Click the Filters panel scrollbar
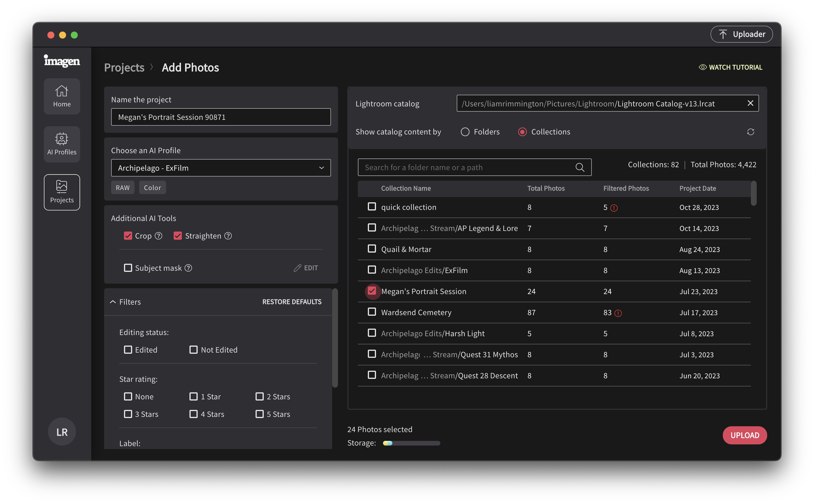The width and height of the screenshot is (814, 504). pyautogui.click(x=335, y=338)
